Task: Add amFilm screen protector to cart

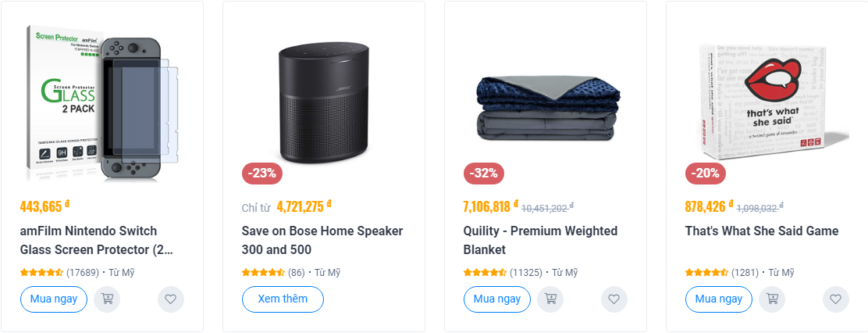Action: pyautogui.click(x=107, y=299)
